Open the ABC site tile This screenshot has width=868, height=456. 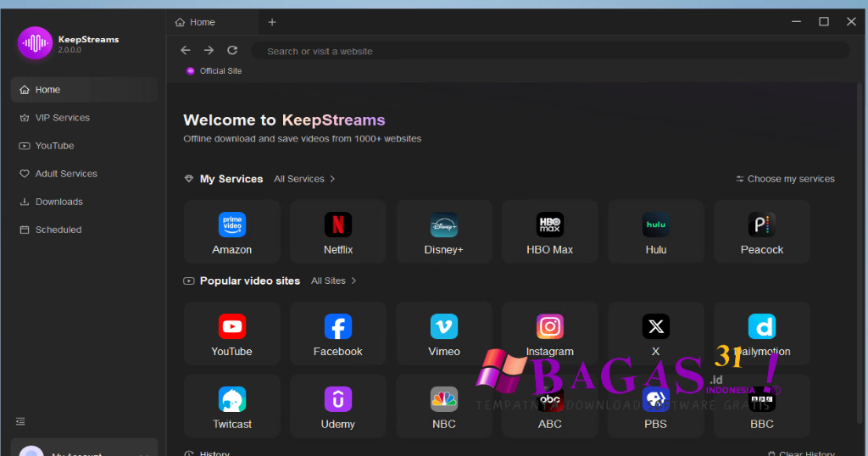click(x=549, y=406)
